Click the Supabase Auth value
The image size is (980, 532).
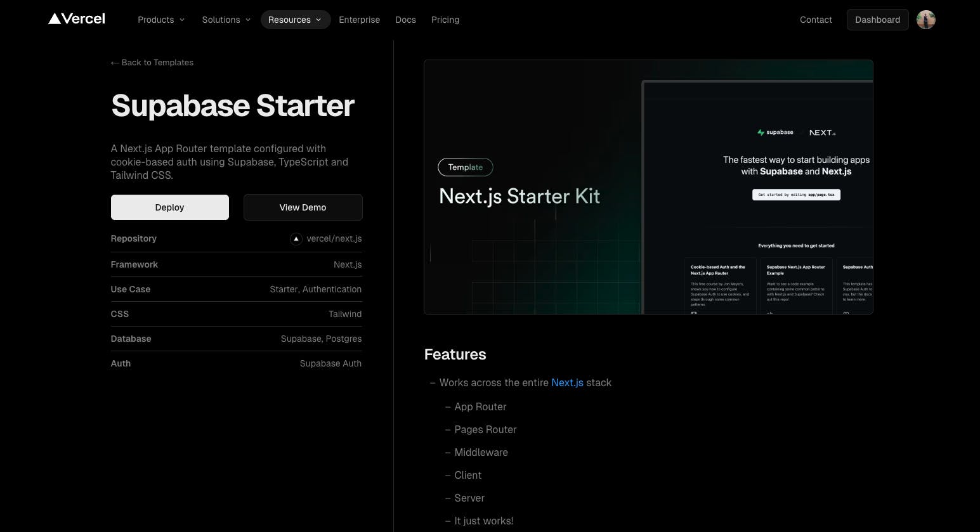click(x=330, y=363)
